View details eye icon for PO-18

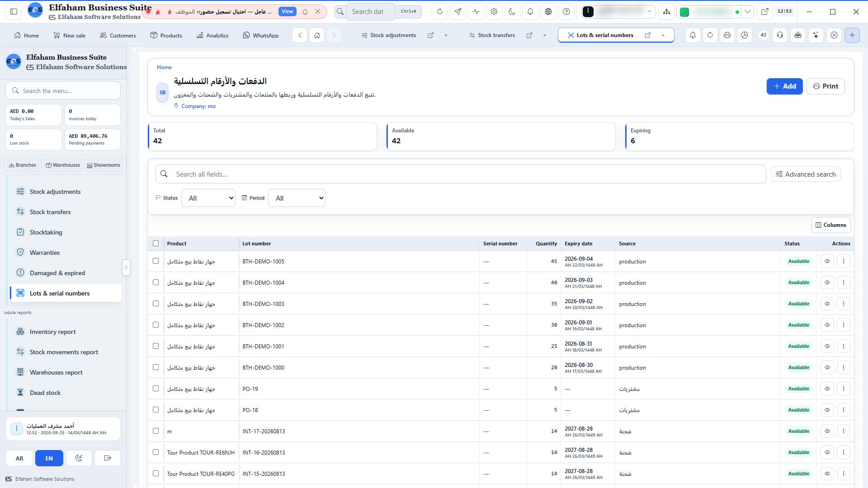point(827,410)
